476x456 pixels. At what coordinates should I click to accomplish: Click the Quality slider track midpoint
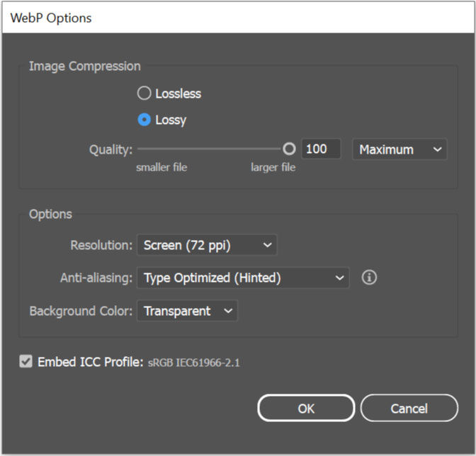(210, 149)
